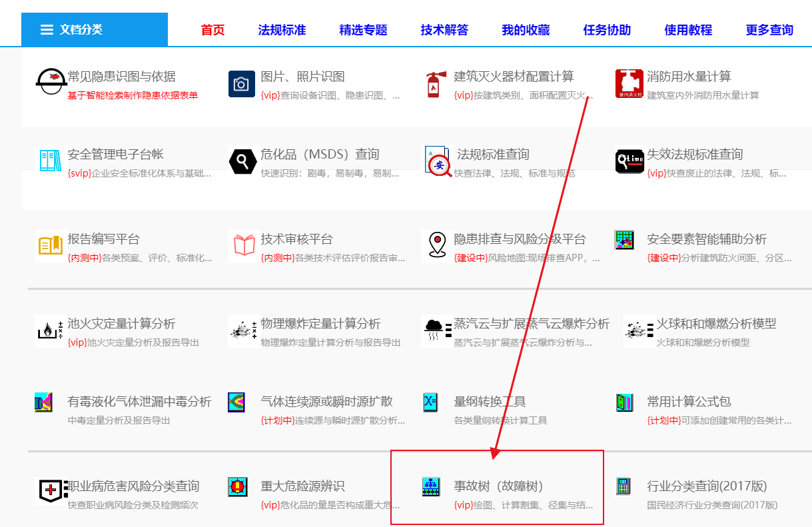Image resolution: width=812 pixels, height=527 pixels.
Task: Open 危化品（MSDS）查询 link
Action: coord(320,154)
